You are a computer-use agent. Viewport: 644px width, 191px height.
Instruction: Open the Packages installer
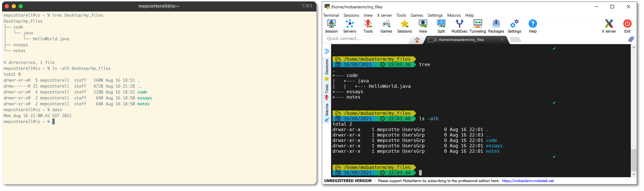coord(496,26)
